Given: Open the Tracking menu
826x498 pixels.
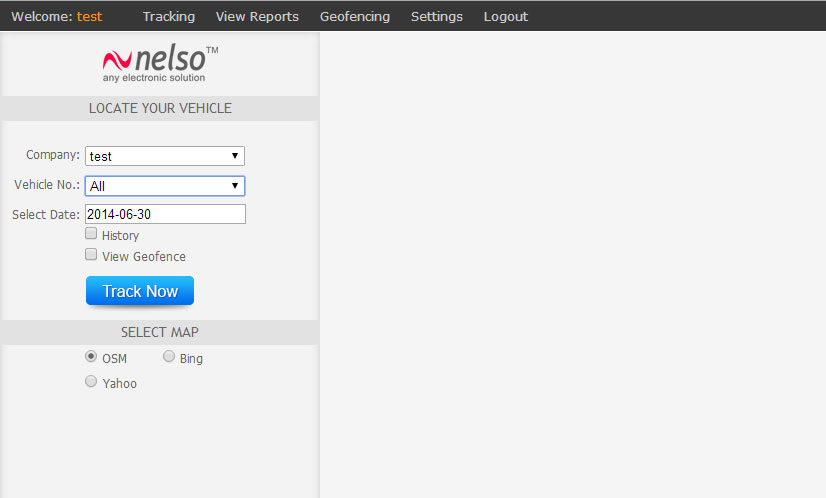Looking at the screenshot, I should click(168, 16).
